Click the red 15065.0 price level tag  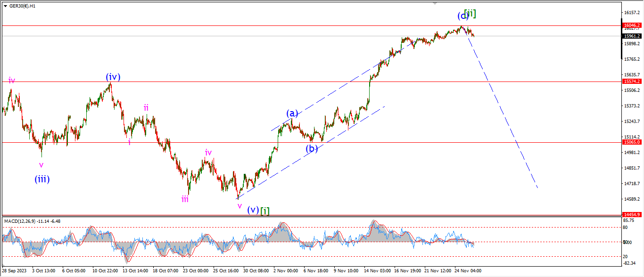click(x=632, y=142)
